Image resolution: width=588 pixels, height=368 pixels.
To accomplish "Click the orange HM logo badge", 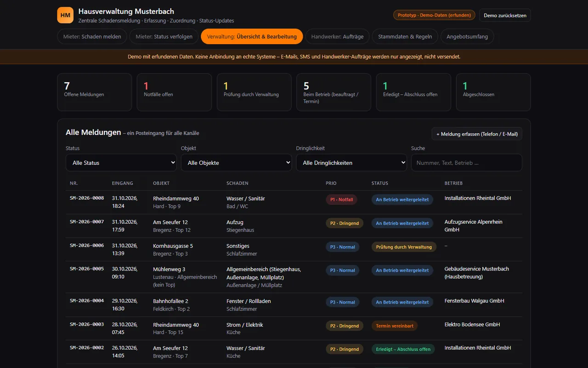I will coord(65,15).
